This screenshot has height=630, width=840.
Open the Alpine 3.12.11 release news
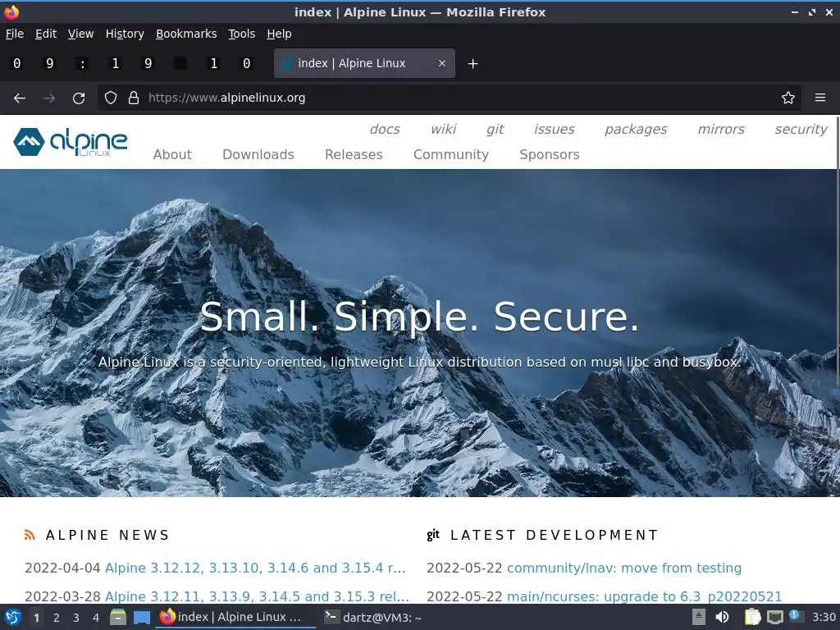[x=257, y=596]
